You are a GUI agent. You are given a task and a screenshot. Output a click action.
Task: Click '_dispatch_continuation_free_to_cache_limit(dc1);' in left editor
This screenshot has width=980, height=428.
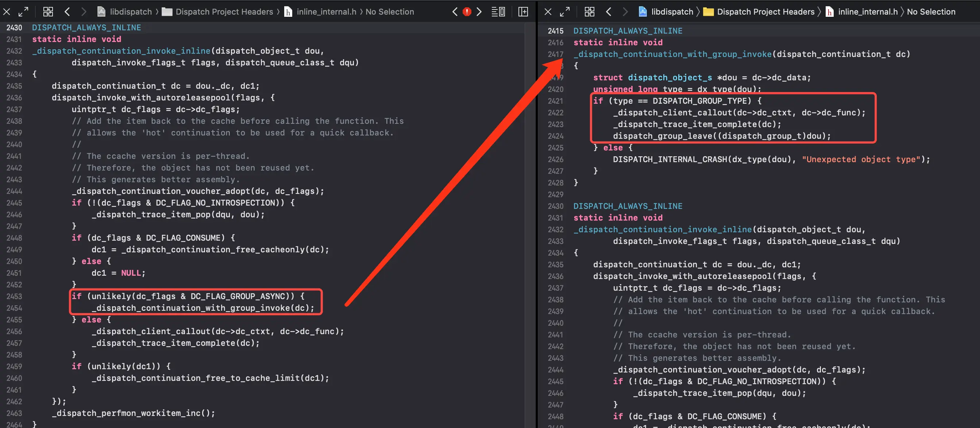[211, 378]
